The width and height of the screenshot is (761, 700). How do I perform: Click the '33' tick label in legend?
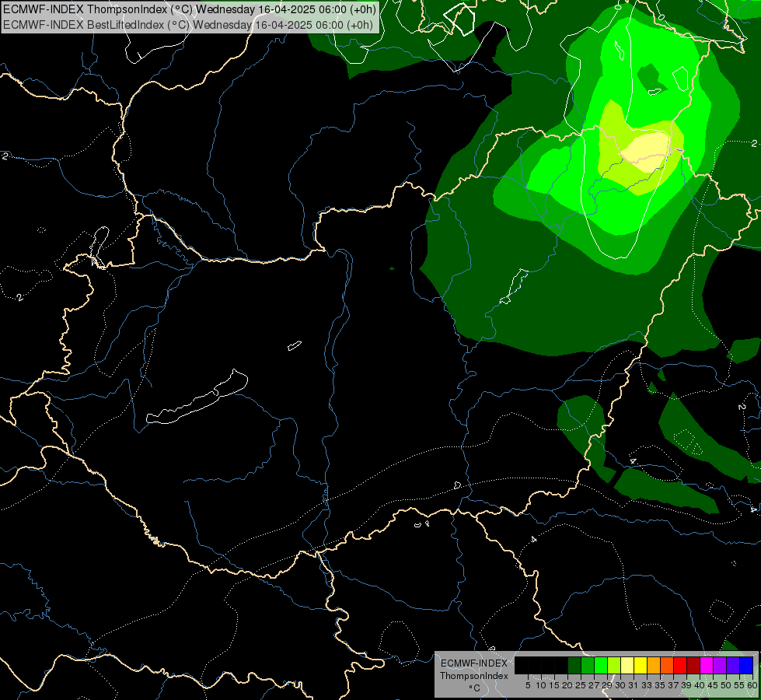pyautogui.click(x=647, y=685)
